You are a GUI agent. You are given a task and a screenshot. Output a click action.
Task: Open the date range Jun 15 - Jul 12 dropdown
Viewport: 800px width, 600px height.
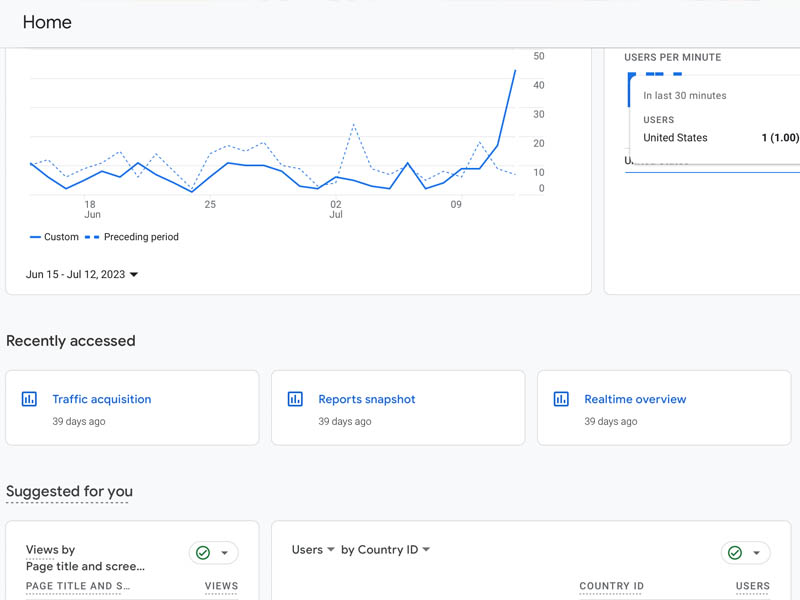[82, 274]
